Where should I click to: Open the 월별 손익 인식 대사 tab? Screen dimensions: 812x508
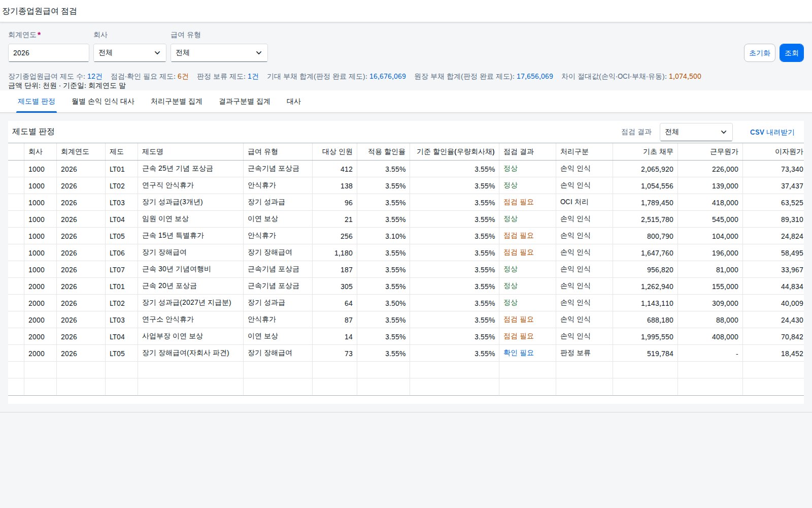(x=103, y=102)
